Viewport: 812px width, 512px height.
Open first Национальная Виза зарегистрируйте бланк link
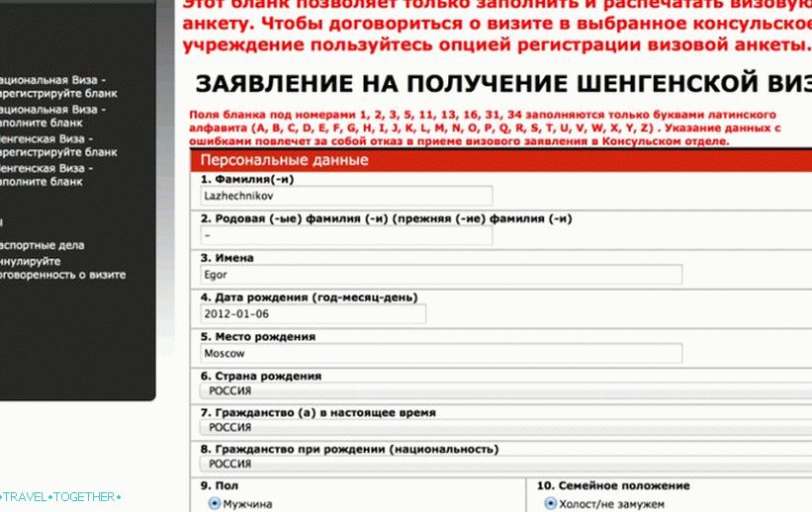coord(58,87)
